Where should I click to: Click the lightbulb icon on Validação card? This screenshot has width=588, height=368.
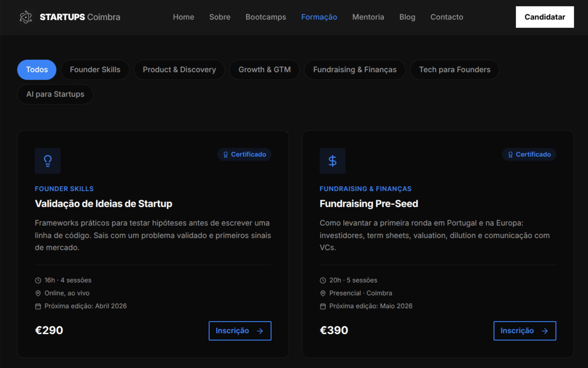(x=48, y=161)
